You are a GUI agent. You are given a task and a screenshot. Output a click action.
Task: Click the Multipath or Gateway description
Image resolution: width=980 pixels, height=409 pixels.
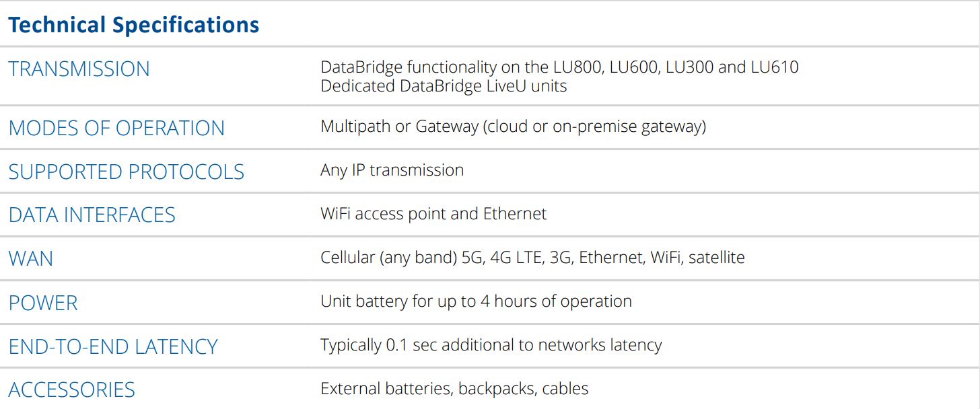(514, 126)
